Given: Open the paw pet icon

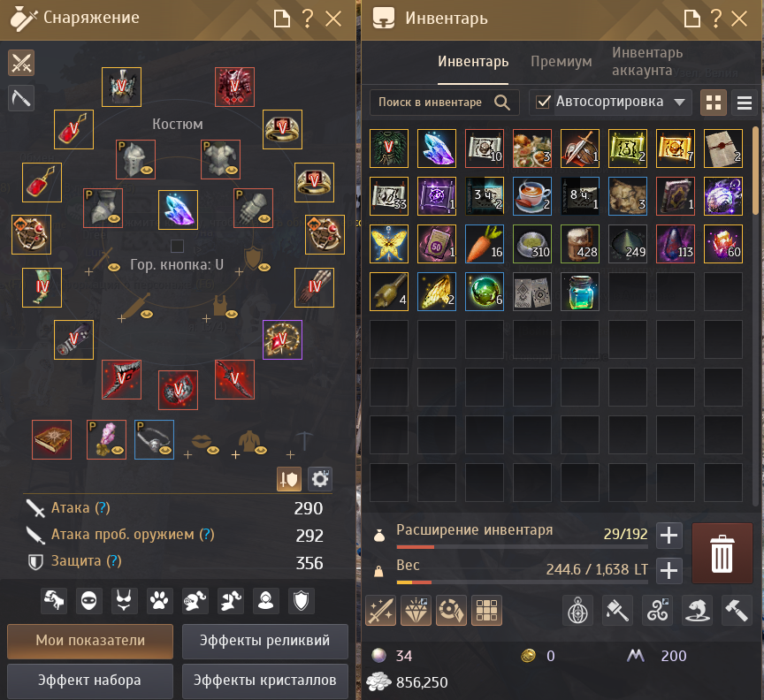Looking at the screenshot, I should click(x=159, y=601).
